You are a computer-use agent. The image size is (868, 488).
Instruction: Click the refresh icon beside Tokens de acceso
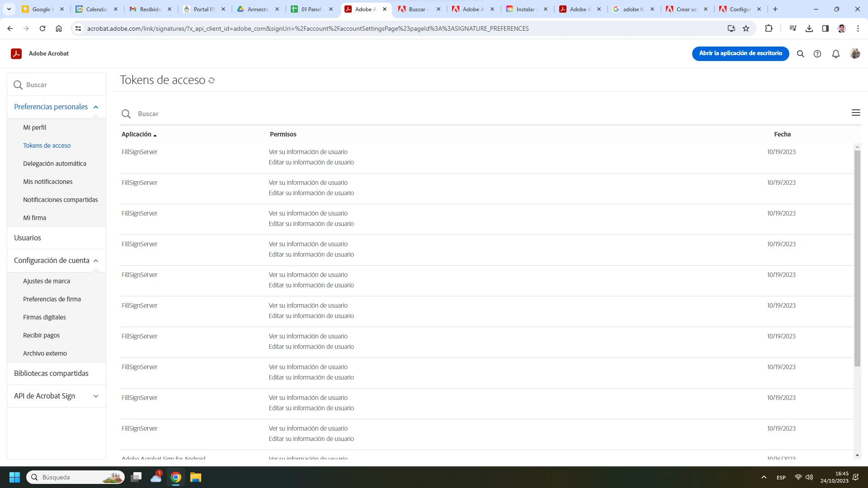(212, 80)
